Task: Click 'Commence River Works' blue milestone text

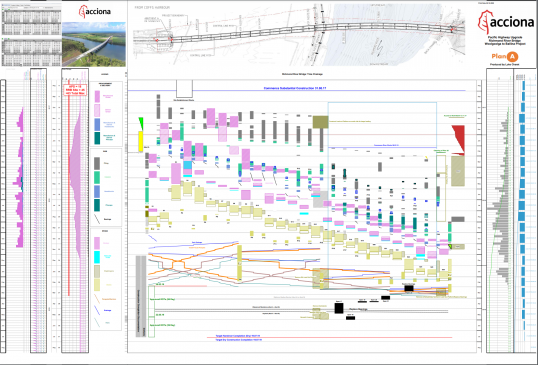Action: [x=386, y=145]
